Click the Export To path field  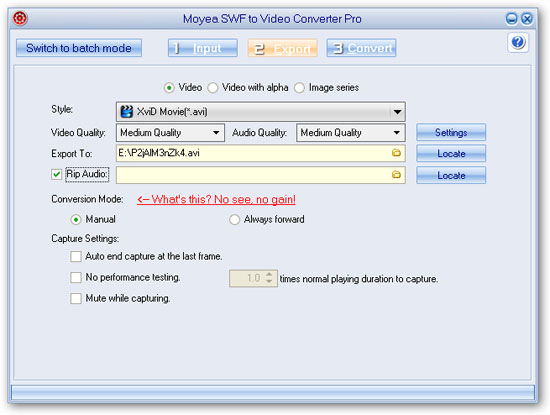261,153
